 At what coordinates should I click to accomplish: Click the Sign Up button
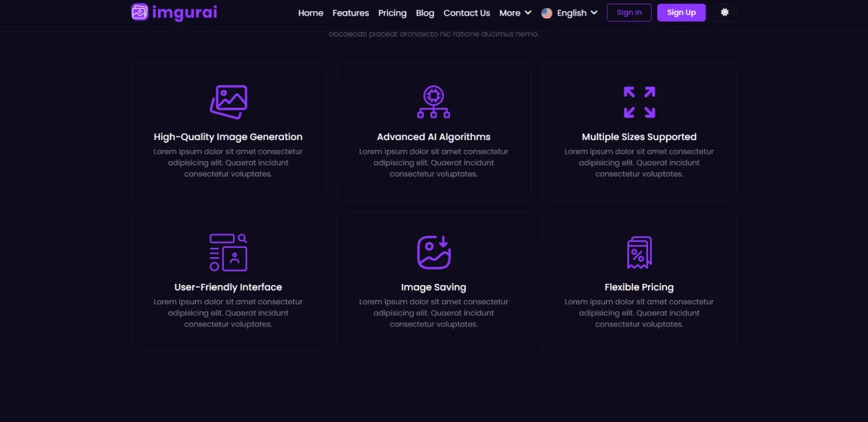click(x=681, y=12)
